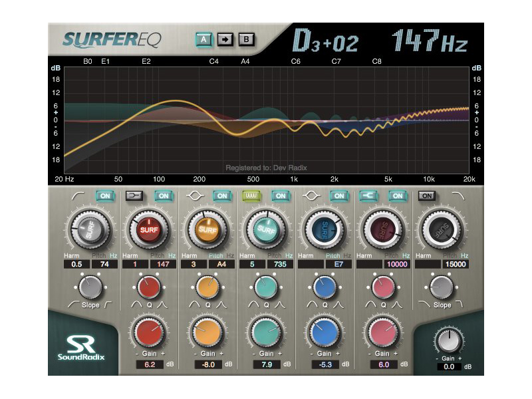Click gain value field showing 7.9

267,364
